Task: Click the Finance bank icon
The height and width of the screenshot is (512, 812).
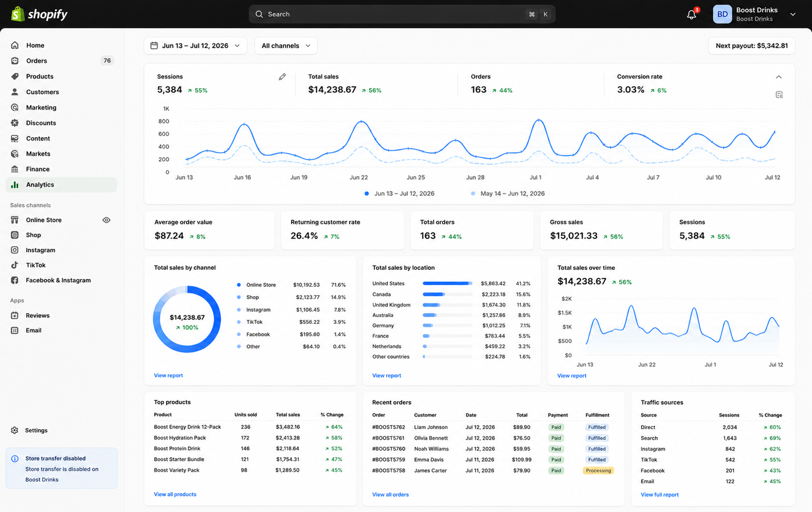Action: [x=15, y=169]
